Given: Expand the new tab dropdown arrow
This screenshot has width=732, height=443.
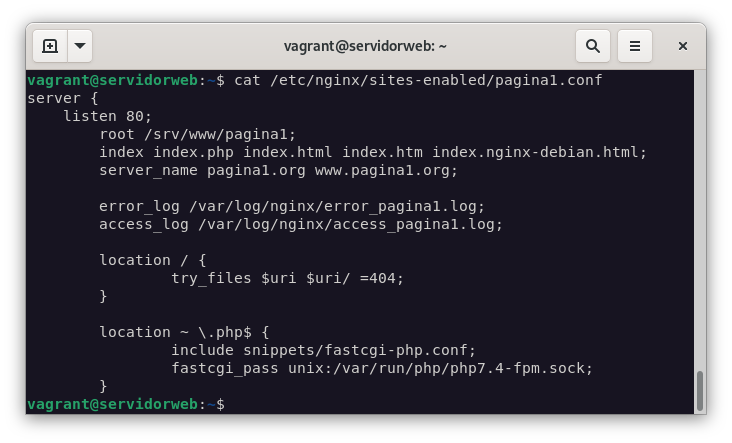Looking at the screenshot, I should (x=80, y=46).
